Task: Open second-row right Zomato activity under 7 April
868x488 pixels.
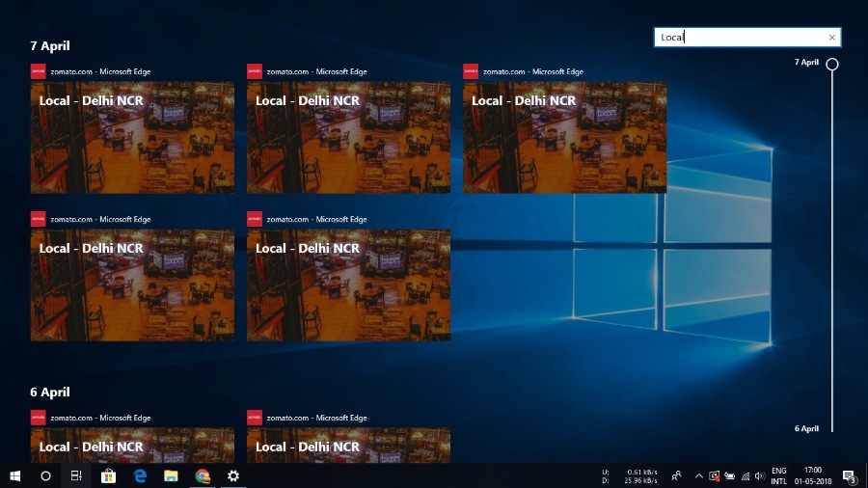Action: (x=348, y=285)
